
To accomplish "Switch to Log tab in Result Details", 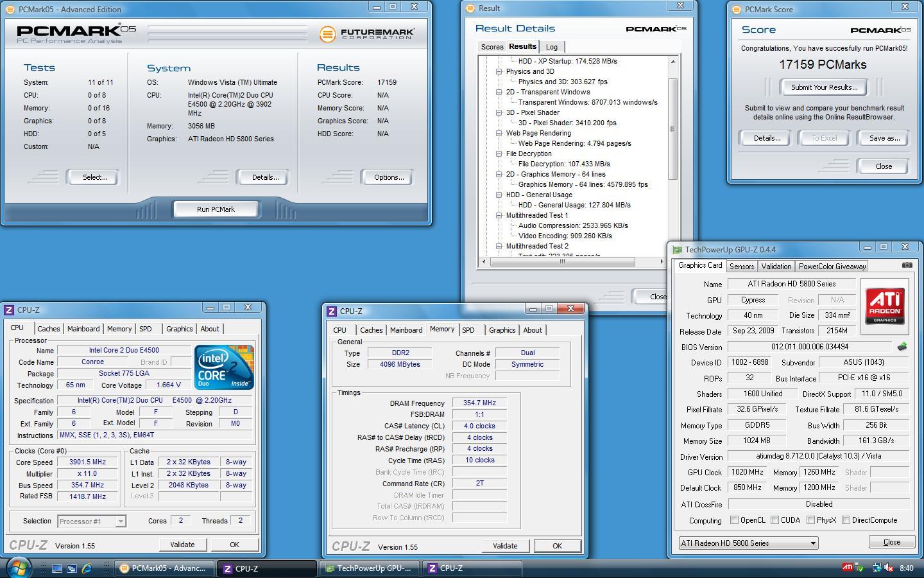I will (x=552, y=47).
